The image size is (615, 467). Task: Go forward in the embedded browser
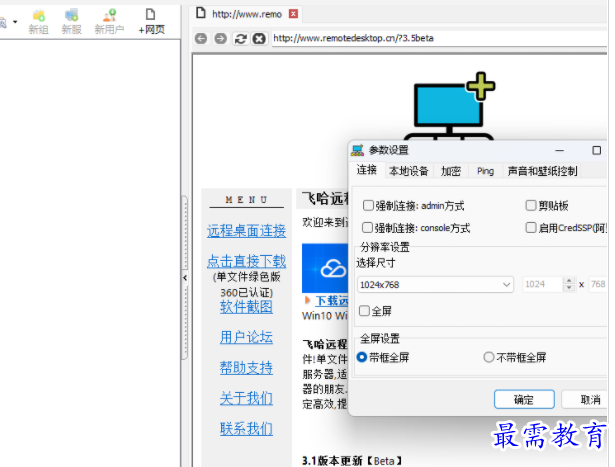(220, 38)
